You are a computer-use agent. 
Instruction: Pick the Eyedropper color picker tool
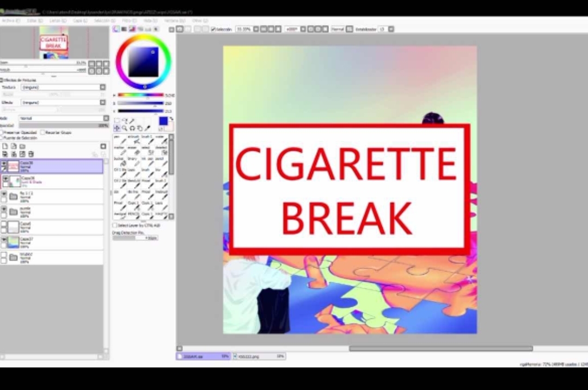[x=148, y=128]
